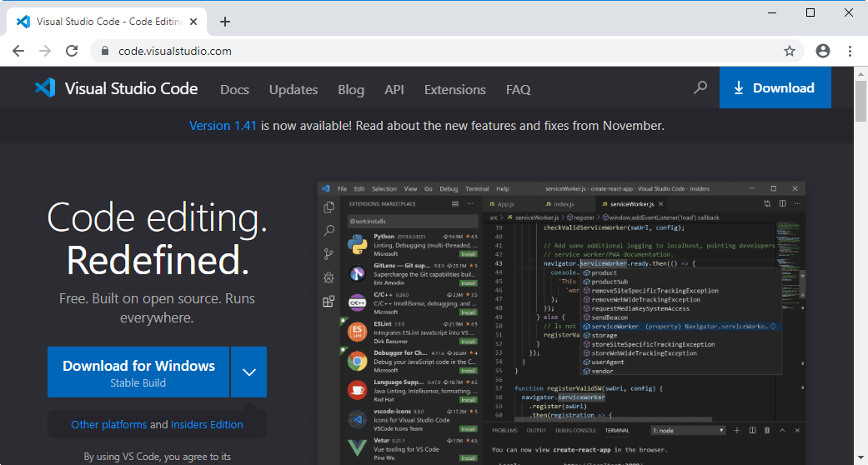Click the @sort:installs search box in the screenshot

[x=413, y=222]
